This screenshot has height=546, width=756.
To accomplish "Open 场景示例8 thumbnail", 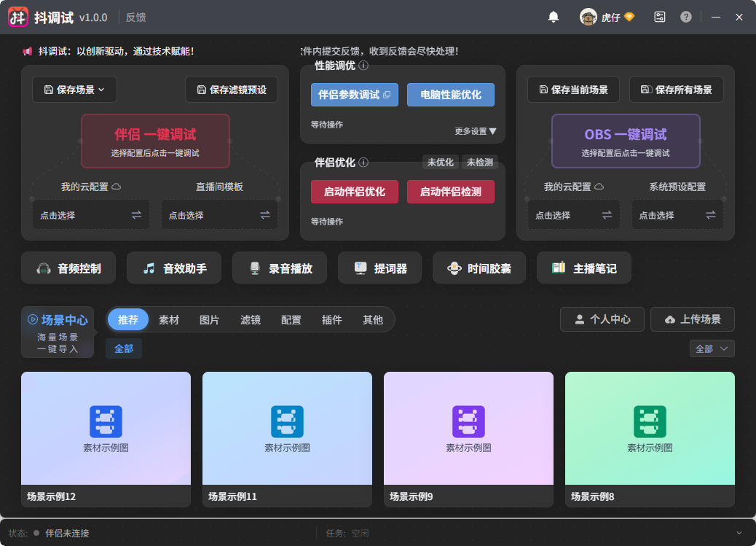I will tap(650, 428).
